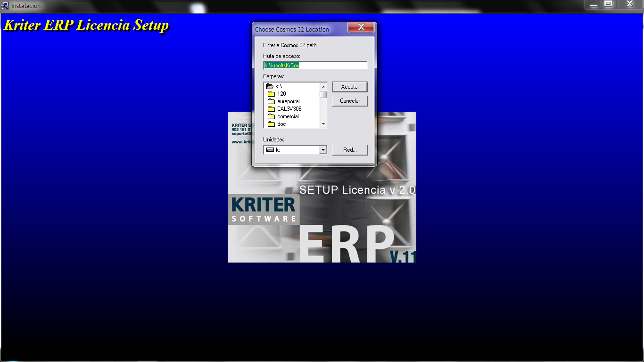Screen dimensions: 644x362
Task: Close the Instalación window
Action: pyautogui.click(x=629, y=4)
